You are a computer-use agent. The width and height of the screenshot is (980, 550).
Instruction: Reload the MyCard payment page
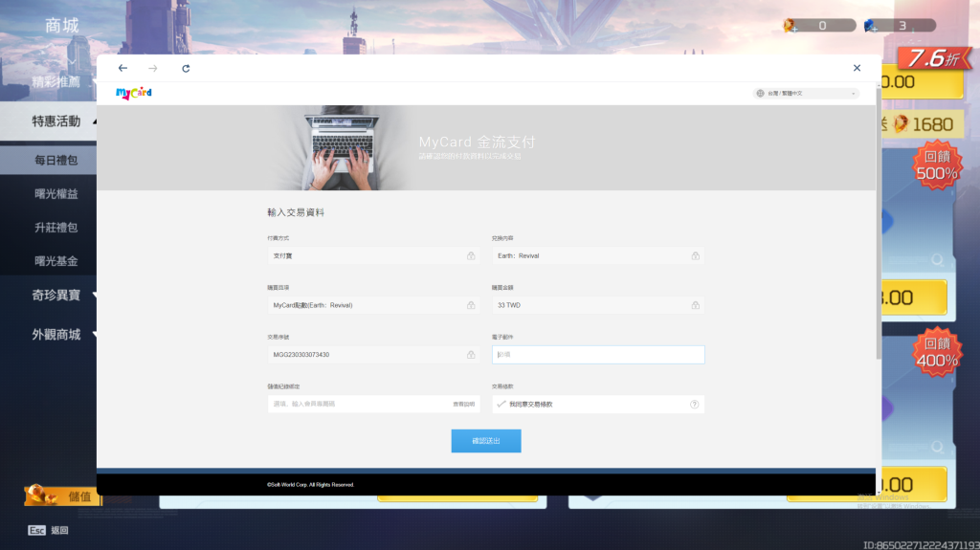186,68
